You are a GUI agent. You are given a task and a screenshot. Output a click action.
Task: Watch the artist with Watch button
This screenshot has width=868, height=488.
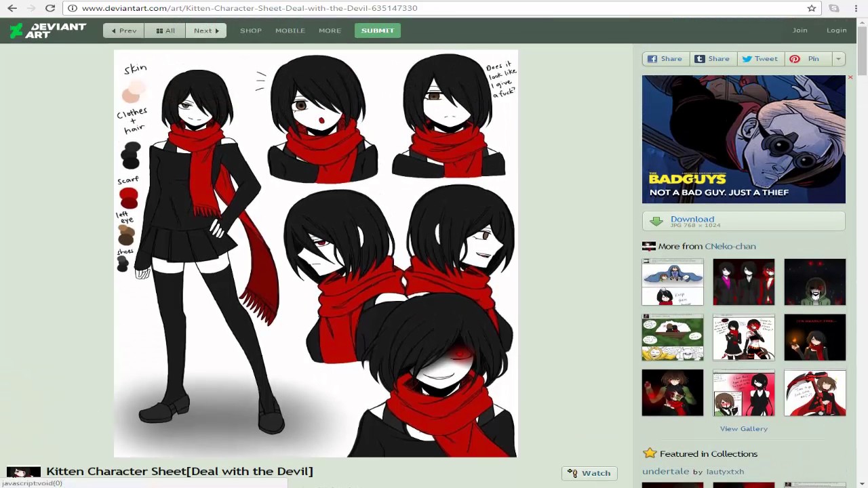(x=589, y=473)
